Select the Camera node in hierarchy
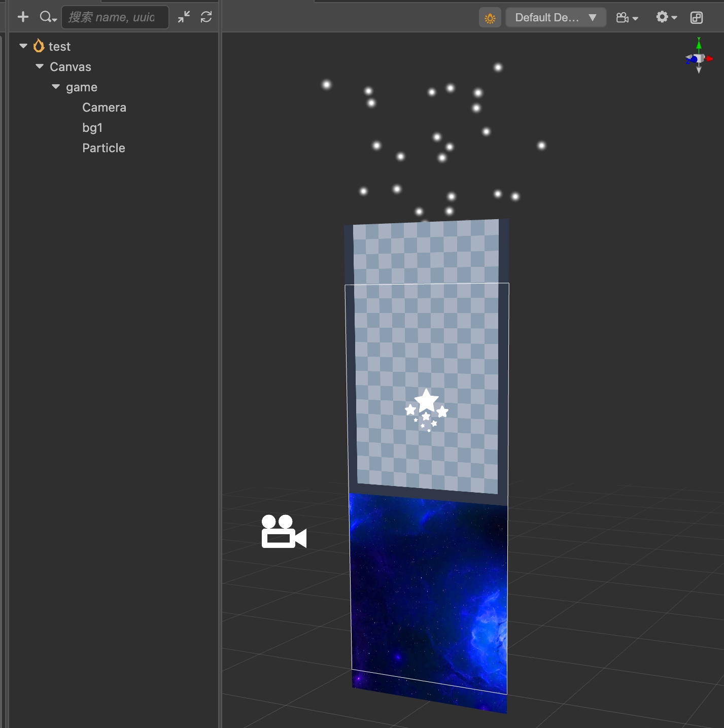This screenshot has height=728, width=724. coord(104,108)
